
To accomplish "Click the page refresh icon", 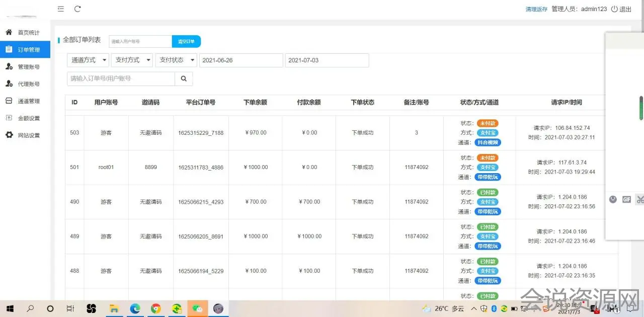I will 77,9.
